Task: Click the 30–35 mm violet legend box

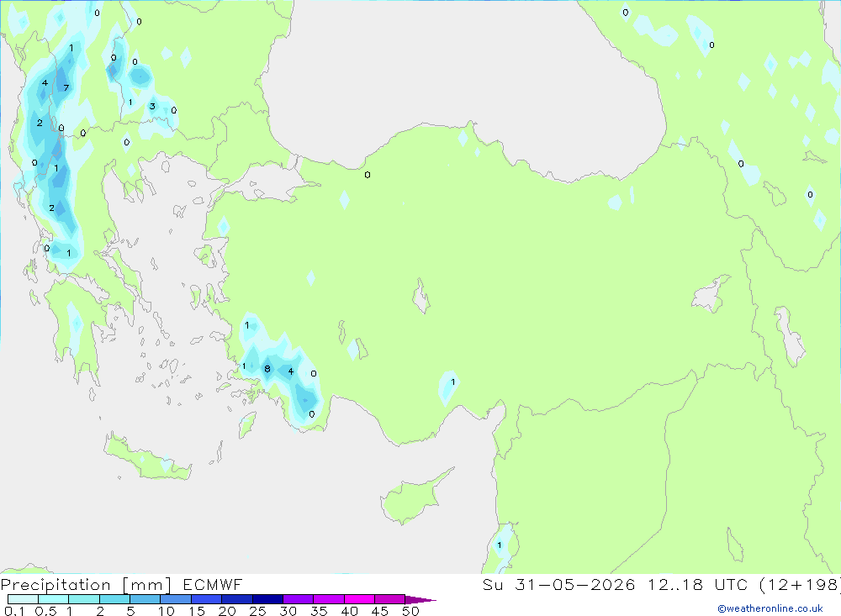Action: coord(299,599)
